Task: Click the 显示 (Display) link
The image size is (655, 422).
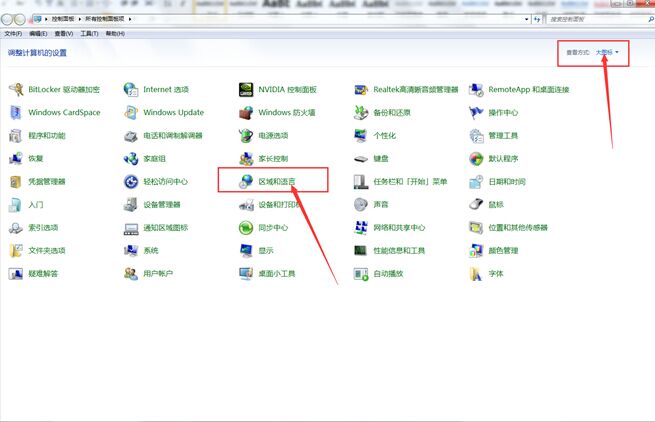Action: coord(266,251)
